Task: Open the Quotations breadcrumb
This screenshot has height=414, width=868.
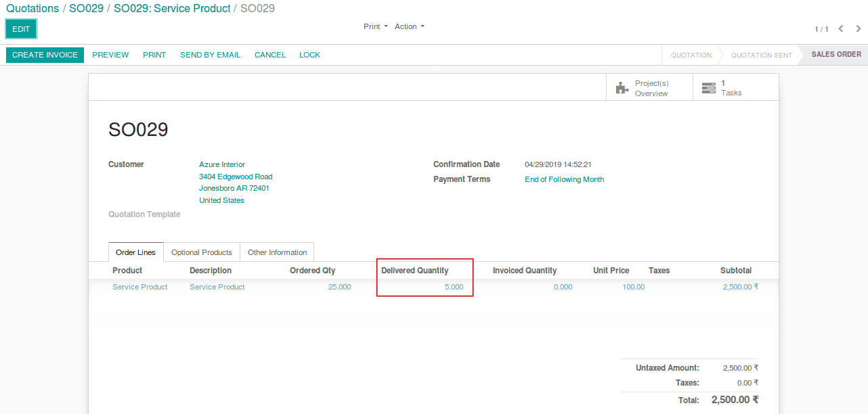Action: tap(32, 9)
